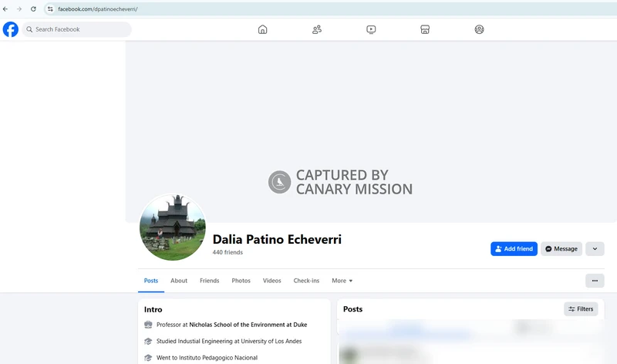Image resolution: width=617 pixels, height=364 pixels.
Task: Open the Photos tab
Action: pyautogui.click(x=241, y=281)
